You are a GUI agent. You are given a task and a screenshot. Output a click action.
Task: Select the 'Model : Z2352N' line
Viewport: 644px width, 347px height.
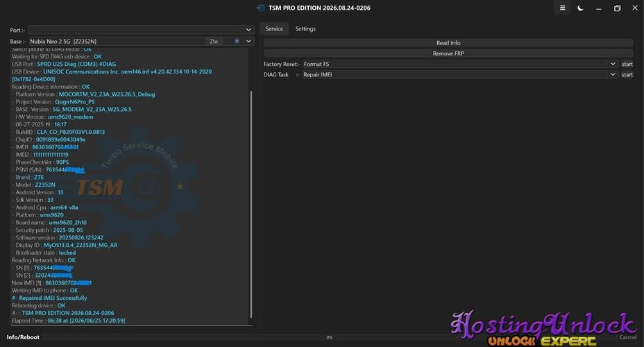pyautogui.click(x=35, y=185)
